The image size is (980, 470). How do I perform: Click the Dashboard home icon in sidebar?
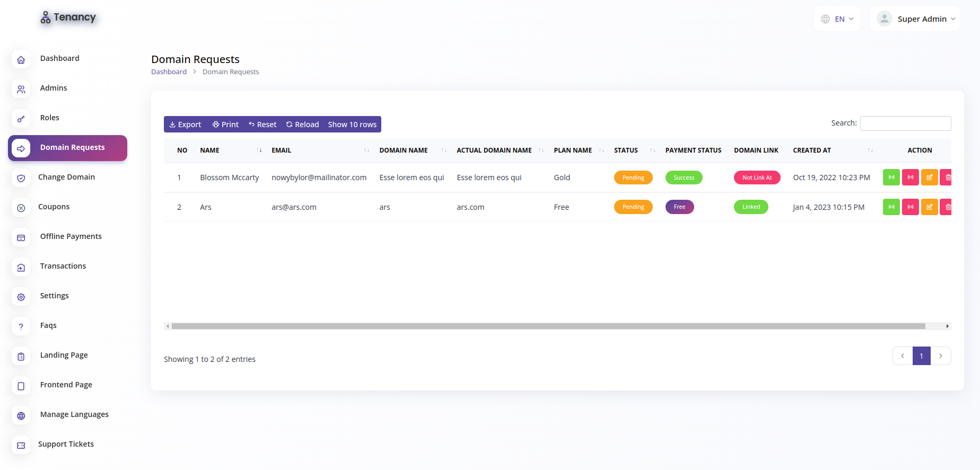pyautogui.click(x=21, y=60)
